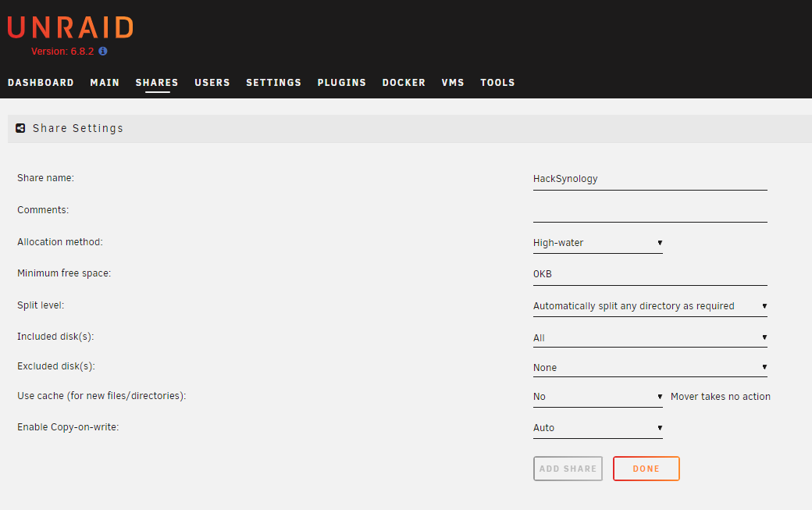This screenshot has width=812, height=510.
Task: Go to the Dashboard tab
Action: [x=41, y=83]
